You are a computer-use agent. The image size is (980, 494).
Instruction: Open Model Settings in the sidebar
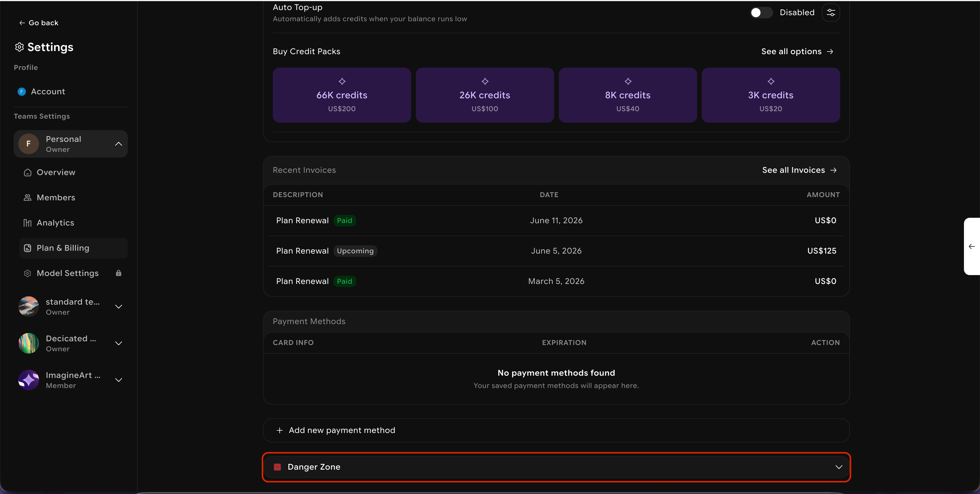pyautogui.click(x=73, y=273)
